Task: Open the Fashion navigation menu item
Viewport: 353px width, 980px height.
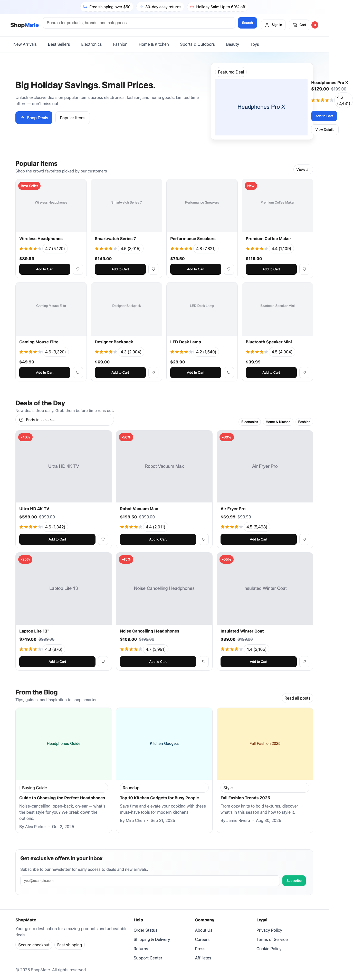Action: tap(120, 44)
